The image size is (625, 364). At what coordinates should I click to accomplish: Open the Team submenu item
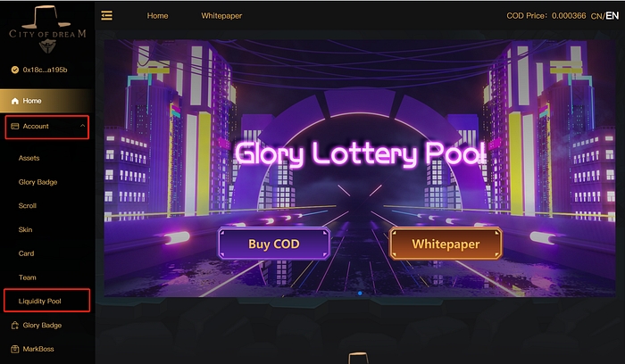(28, 277)
